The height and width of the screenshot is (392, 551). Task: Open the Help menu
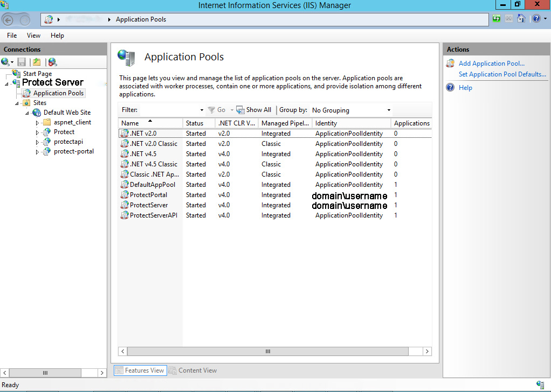click(57, 36)
